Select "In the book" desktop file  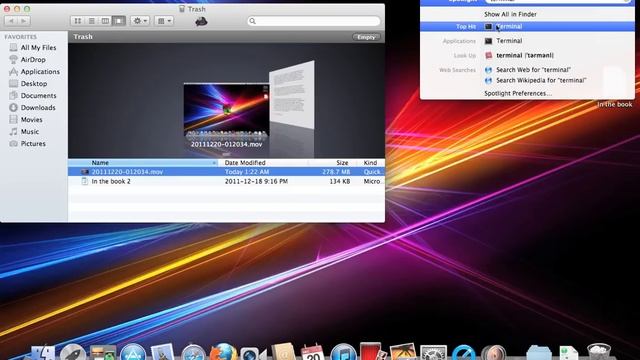[615, 87]
